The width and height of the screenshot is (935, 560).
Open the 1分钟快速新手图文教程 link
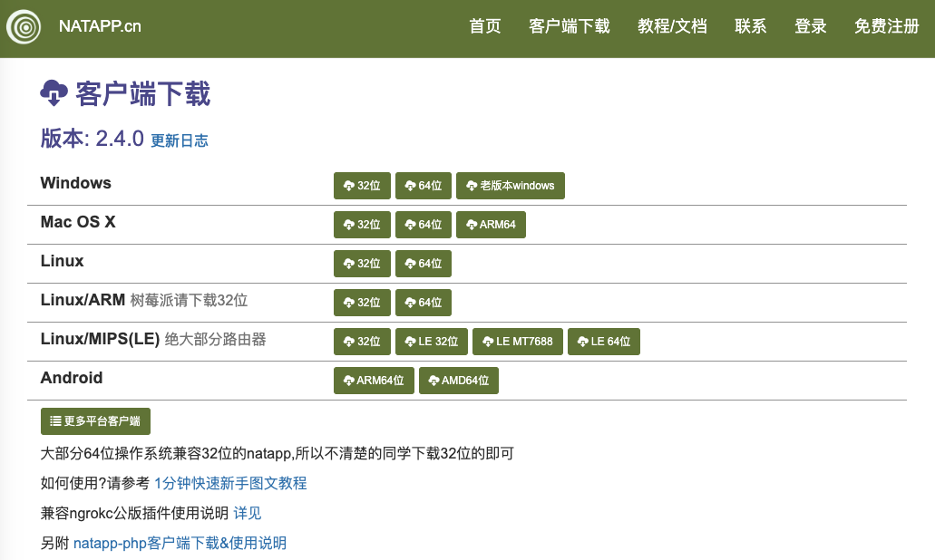(x=230, y=483)
